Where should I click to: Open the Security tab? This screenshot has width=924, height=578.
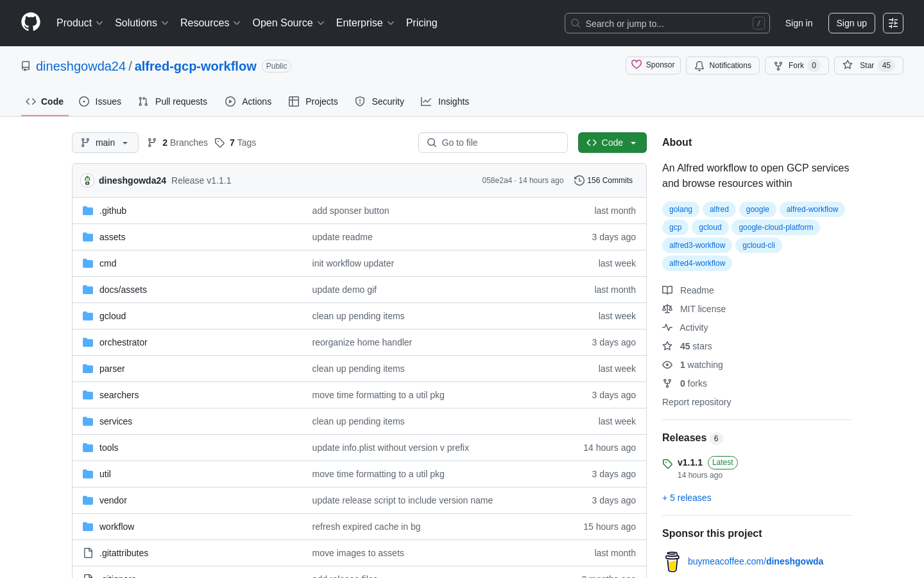380,101
